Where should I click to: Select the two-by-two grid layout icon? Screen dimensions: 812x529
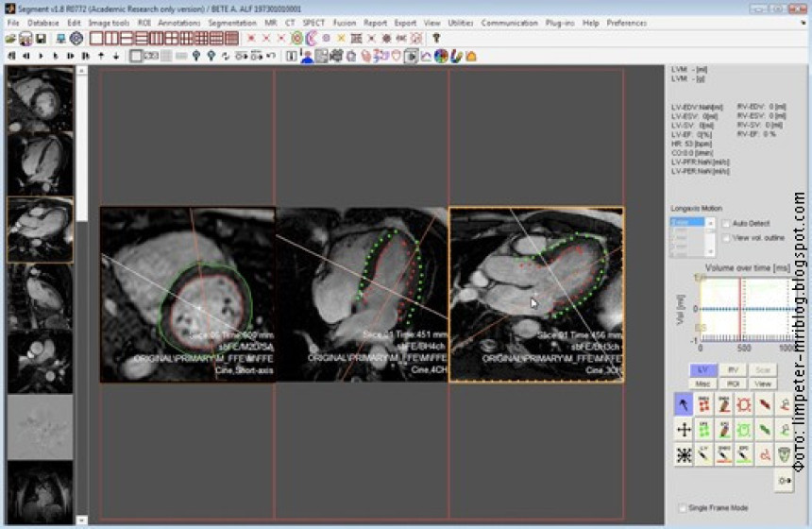(171, 39)
